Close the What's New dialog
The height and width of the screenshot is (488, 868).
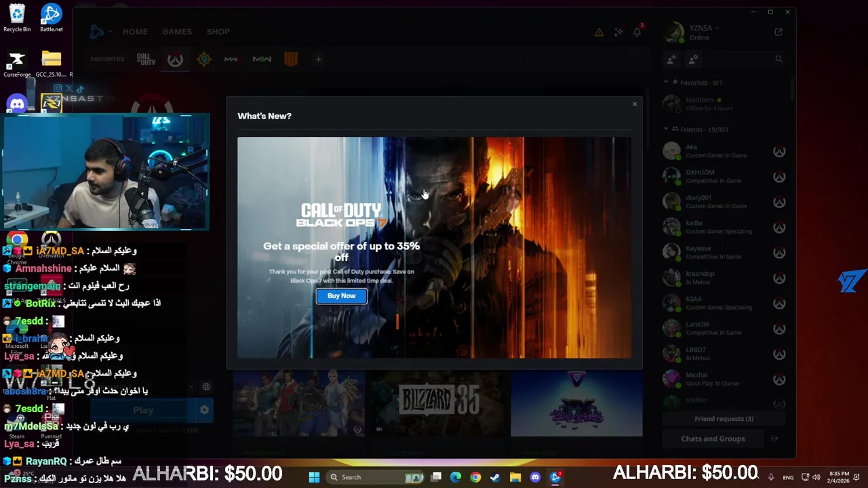(635, 104)
